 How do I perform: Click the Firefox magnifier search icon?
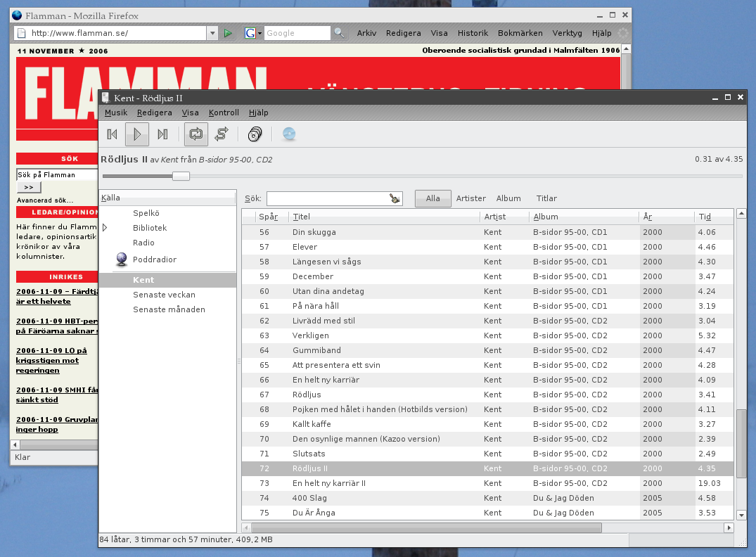click(340, 33)
